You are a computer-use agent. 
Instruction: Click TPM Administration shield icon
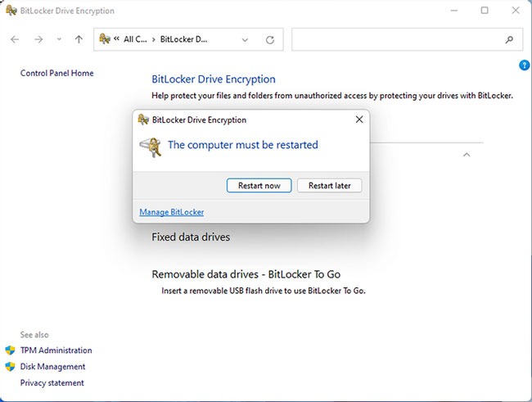pos(10,350)
